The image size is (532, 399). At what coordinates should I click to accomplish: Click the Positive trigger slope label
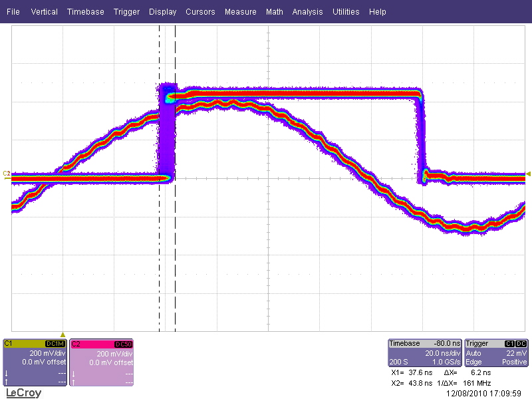tap(515, 362)
